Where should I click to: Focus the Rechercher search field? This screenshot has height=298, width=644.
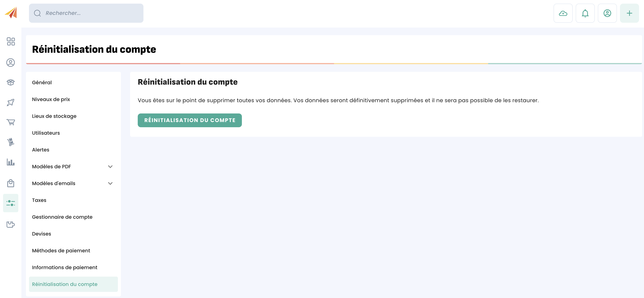point(86,13)
